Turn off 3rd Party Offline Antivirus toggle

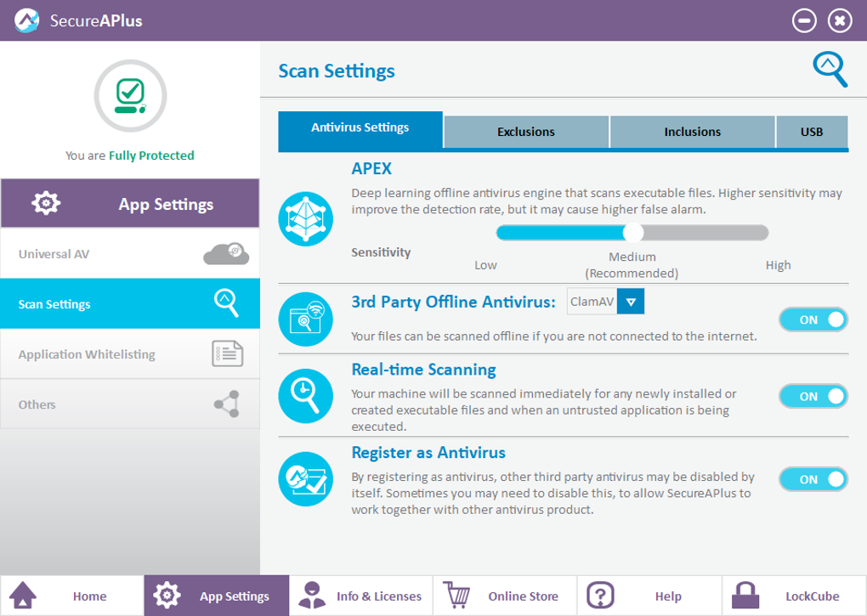[813, 319]
